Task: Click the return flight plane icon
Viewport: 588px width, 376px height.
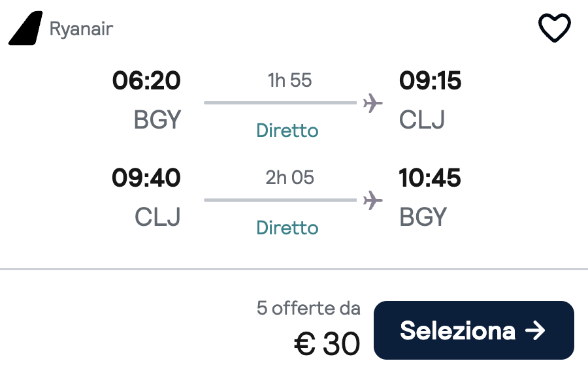Action: coord(373,200)
